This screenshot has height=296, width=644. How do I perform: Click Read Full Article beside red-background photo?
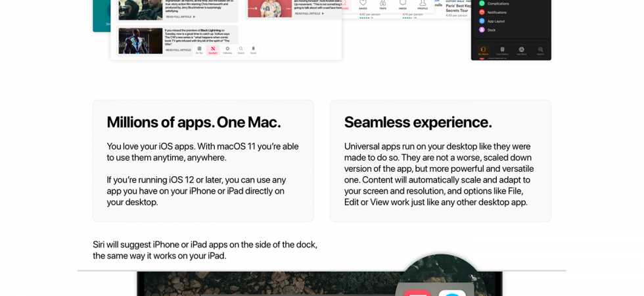point(310,14)
